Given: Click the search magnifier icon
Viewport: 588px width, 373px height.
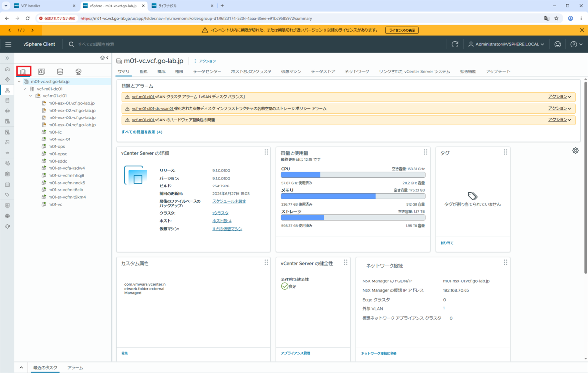Looking at the screenshot, I should tap(72, 44).
